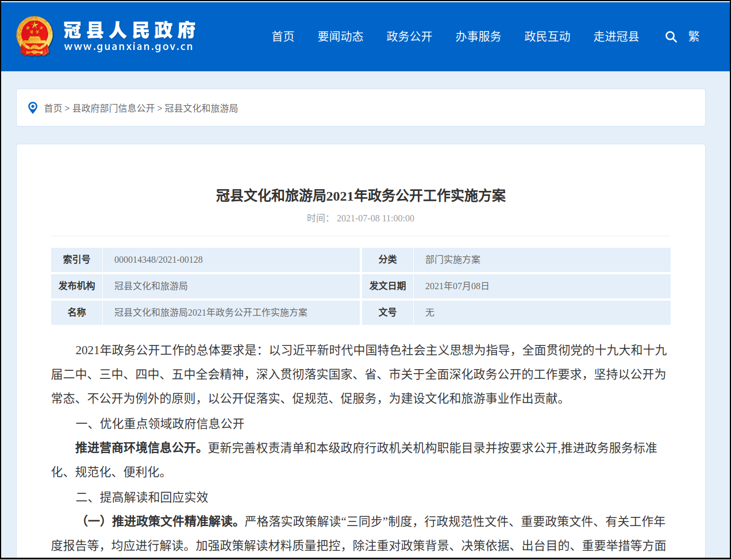This screenshot has height=560, width=731.
Task: Open the 要闻动态 menu item
Action: pyautogui.click(x=340, y=36)
